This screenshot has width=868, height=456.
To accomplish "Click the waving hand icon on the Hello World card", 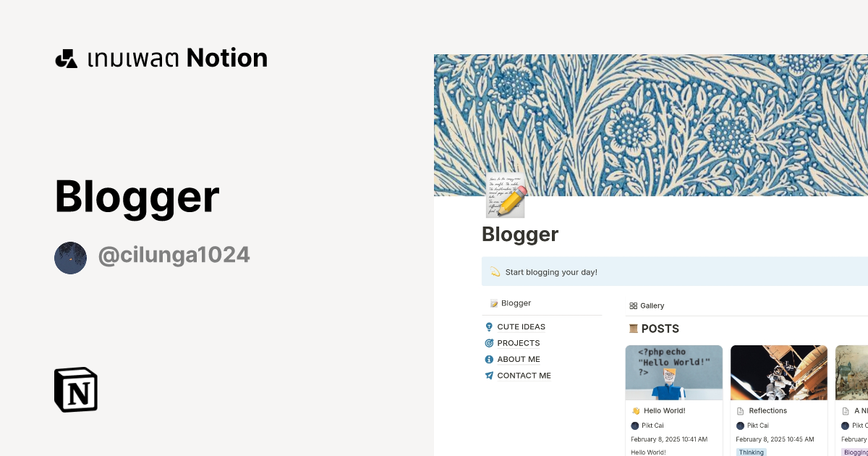I will (636, 410).
